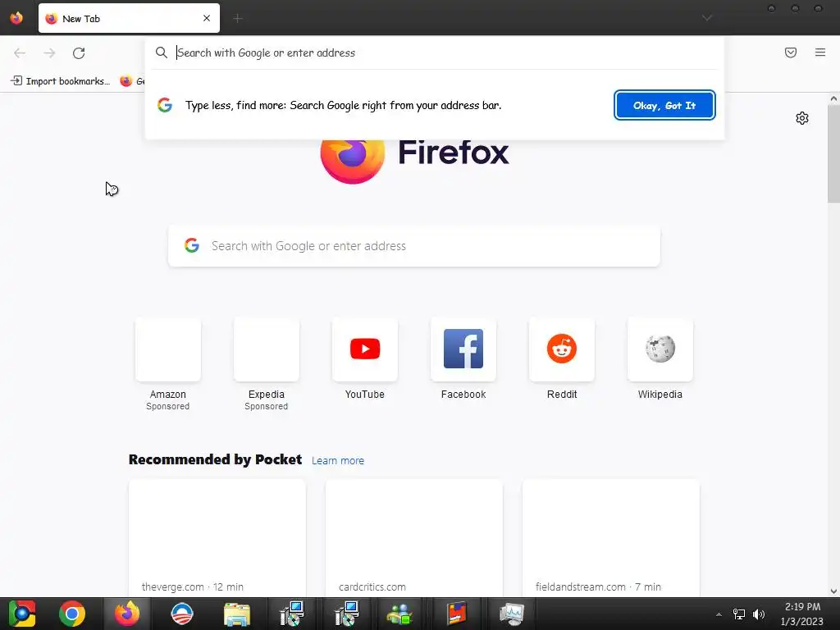Click the Firefox icon left of the tab strip
Image resolution: width=840 pixels, height=630 pixels.
(x=16, y=18)
